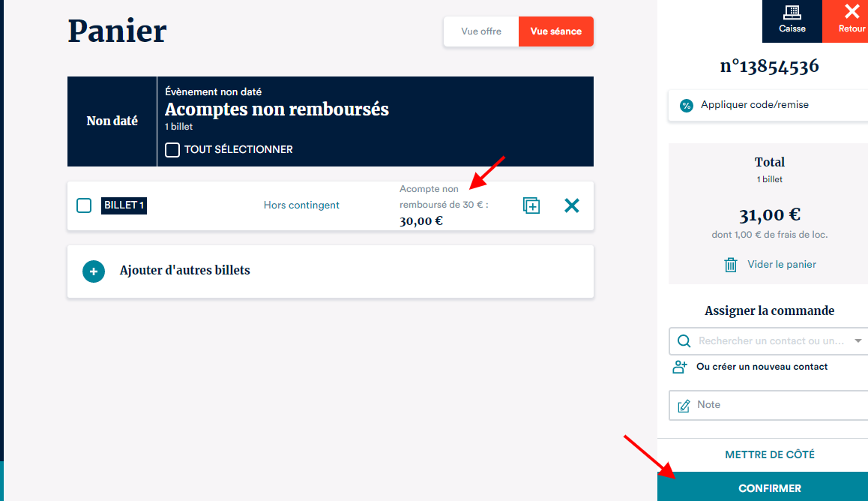Image resolution: width=868 pixels, height=501 pixels.
Task: Click the Retour X icon
Action: 852,12
